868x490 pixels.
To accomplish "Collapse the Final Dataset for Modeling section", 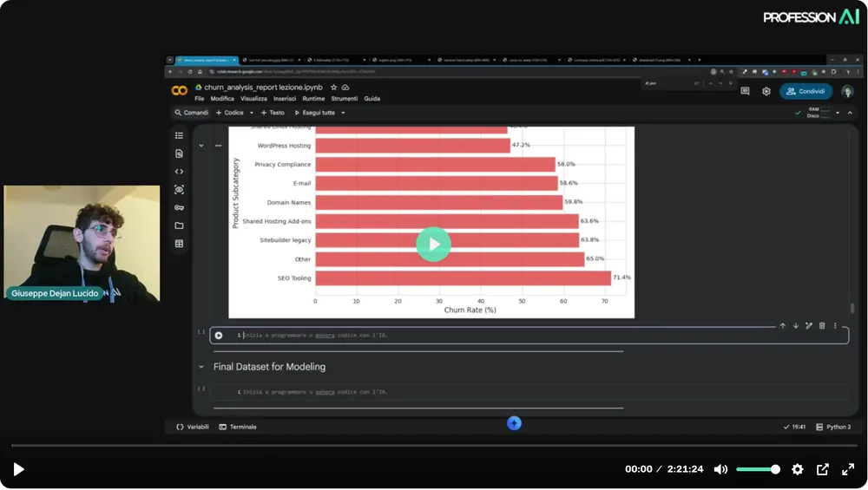I will (x=201, y=367).
